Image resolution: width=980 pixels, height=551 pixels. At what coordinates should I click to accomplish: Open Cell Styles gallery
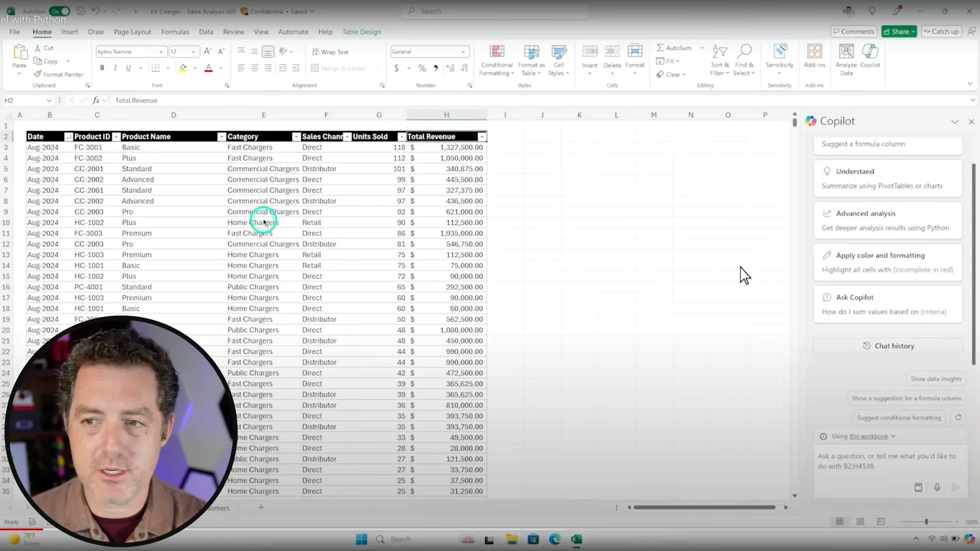(559, 61)
